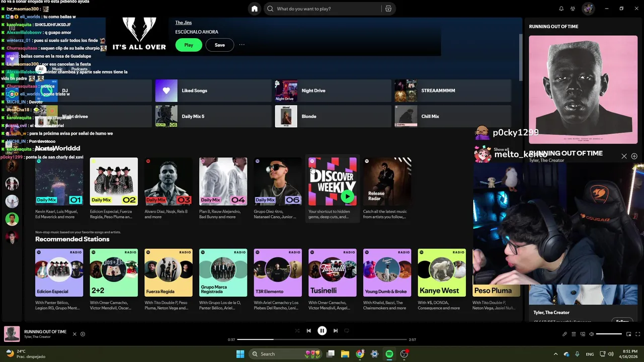644x362 pixels.
Task: Click the search magnifier icon
Action: [270, 9]
